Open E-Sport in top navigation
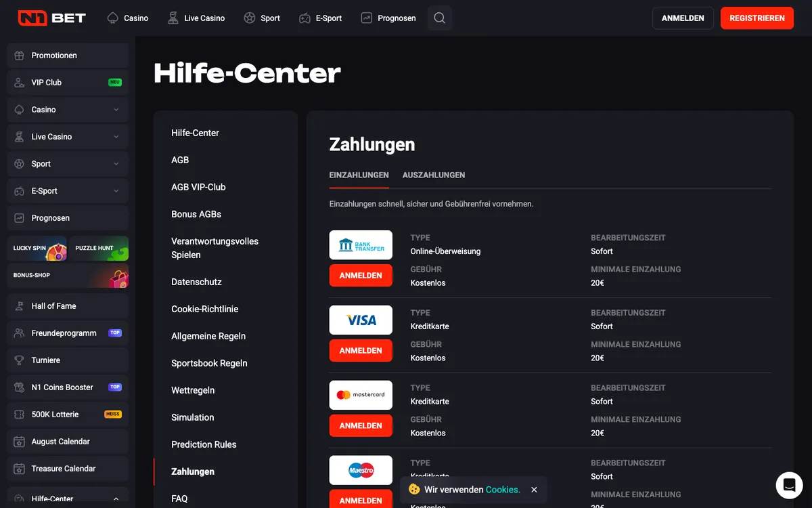 point(320,18)
